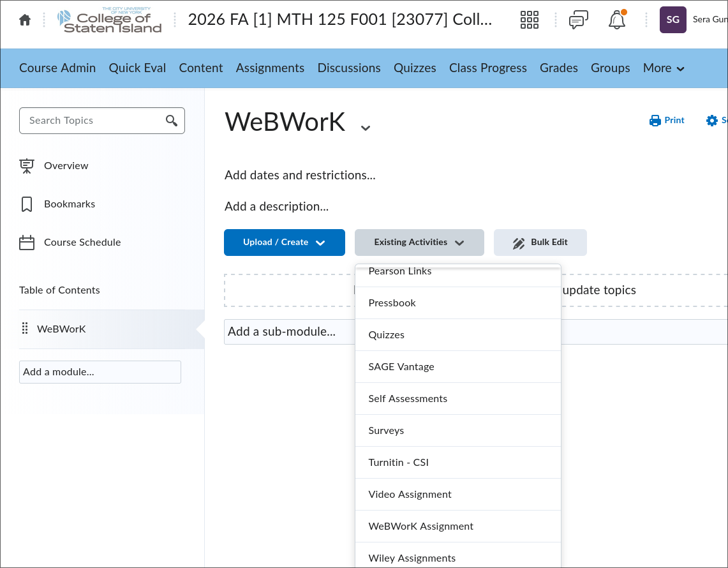Viewport: 728px width, 568px height.
Task: Open Quizzes in the navbar
Action: click(x=415, y=68)
